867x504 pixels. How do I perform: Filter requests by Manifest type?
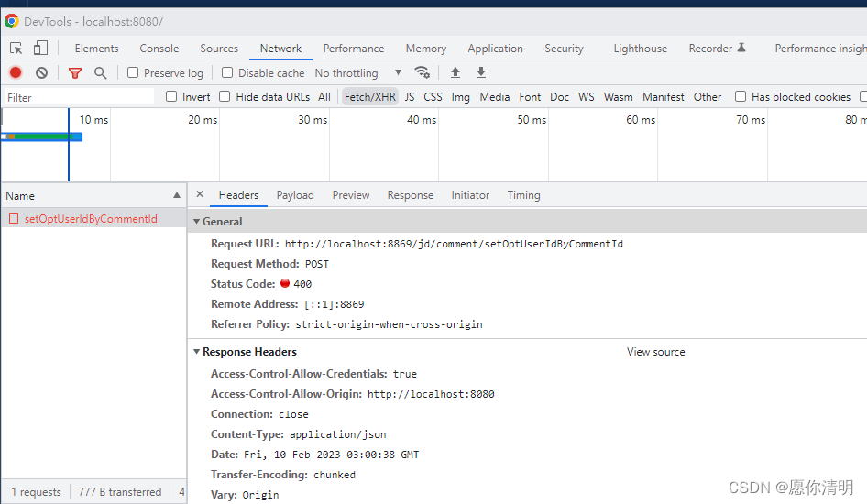(664, 97)
